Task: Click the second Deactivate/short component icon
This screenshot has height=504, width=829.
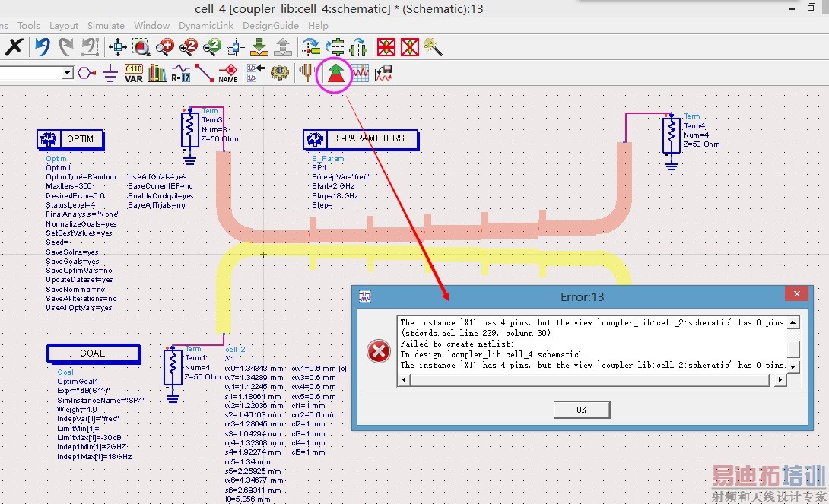Action: point(410,47)
